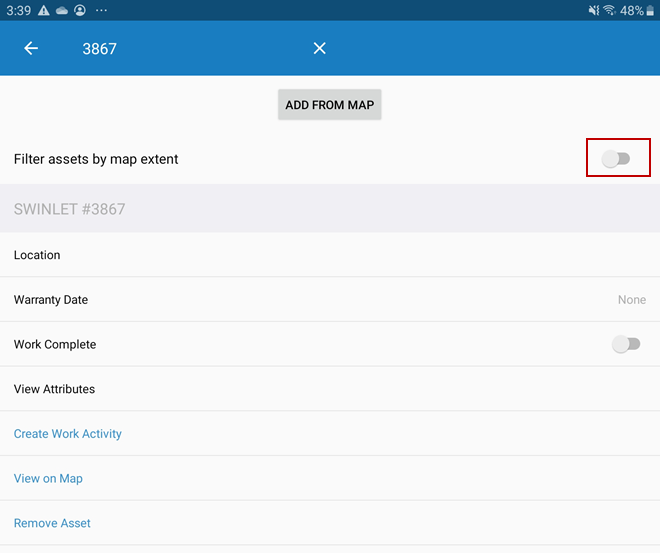Tap the three-dots notification overflow icon

tap(101, 10)
